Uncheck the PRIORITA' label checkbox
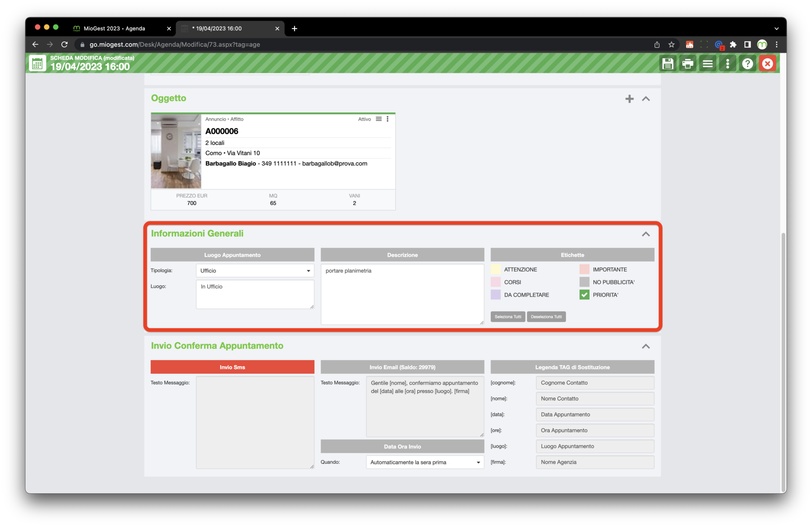 click(x=585, y=295)
